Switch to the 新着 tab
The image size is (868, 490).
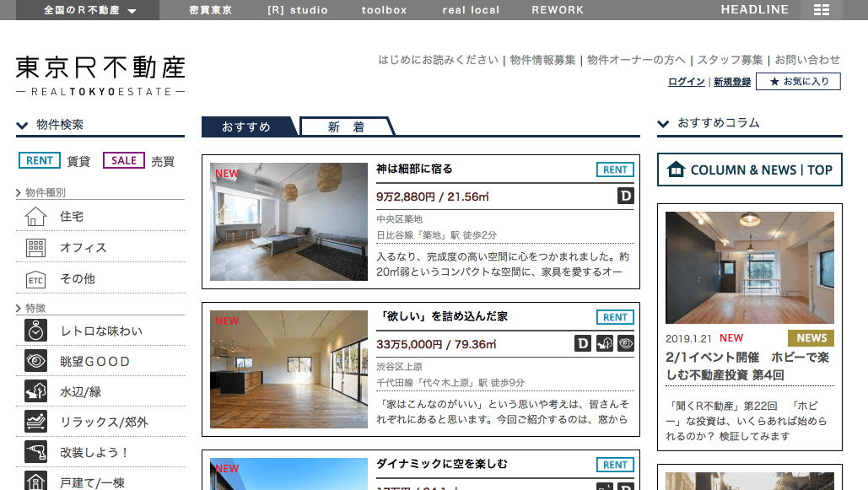[346, 127]
